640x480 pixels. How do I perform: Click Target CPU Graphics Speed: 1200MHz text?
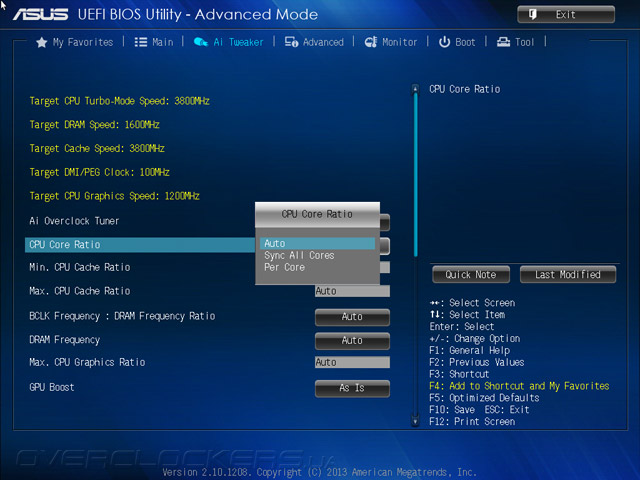click(114, 196)
